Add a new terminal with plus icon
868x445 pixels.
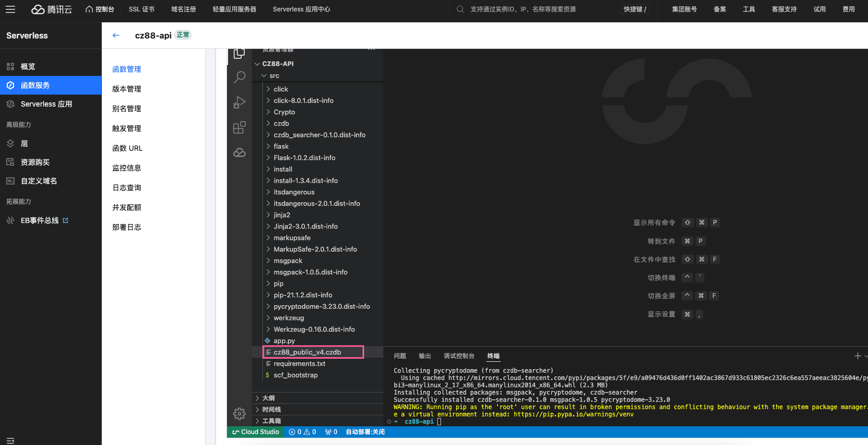857,356
